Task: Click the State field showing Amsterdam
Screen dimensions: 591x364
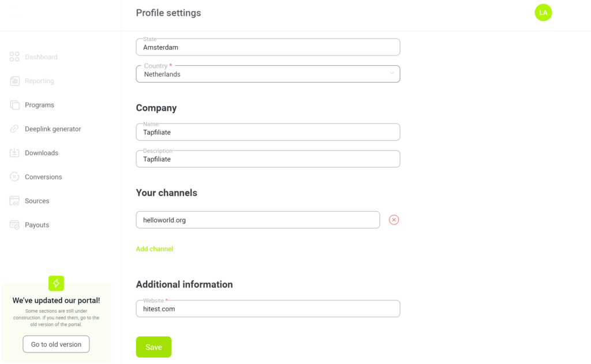Action: pyautogui.click(x=267, y=47)
